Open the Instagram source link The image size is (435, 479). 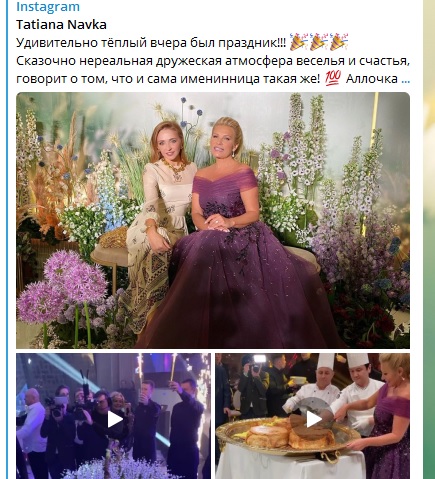(x=48, y=6)
